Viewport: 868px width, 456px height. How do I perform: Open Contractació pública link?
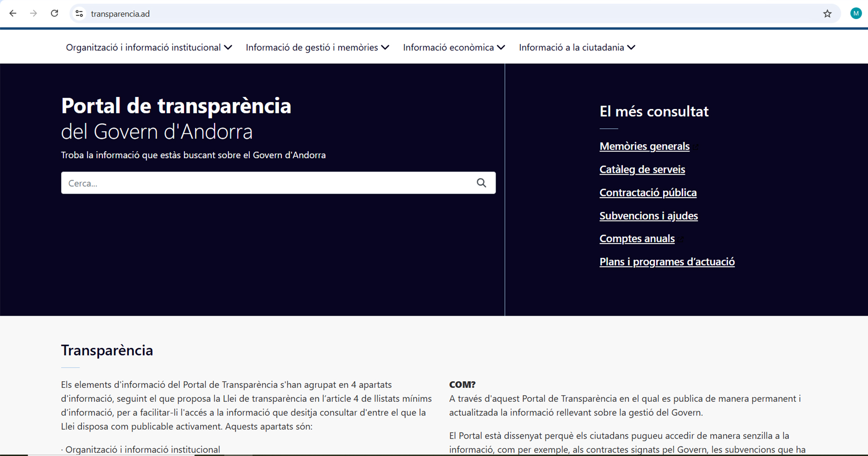click(x=648, y=192)
